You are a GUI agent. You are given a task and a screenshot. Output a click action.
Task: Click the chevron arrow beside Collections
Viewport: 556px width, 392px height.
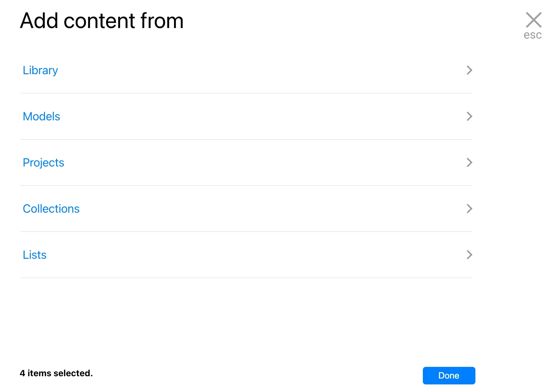(x=469, y=209)
